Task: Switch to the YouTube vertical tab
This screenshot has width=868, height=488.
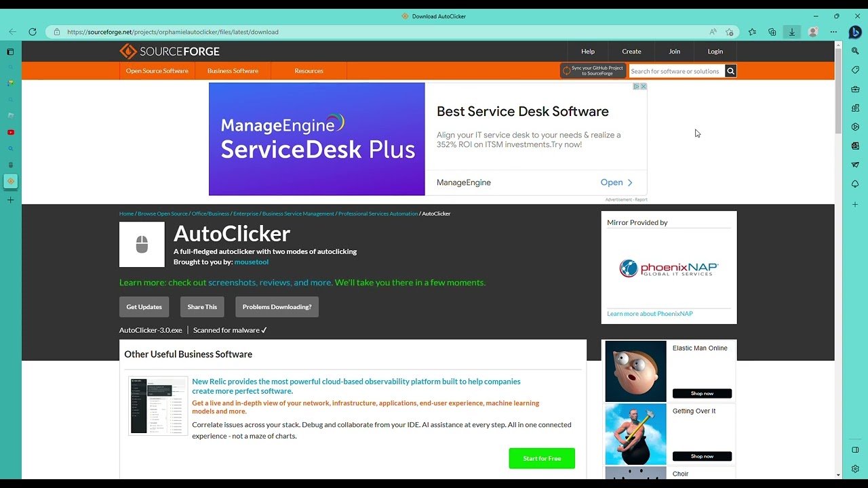Action: (10, 132)
